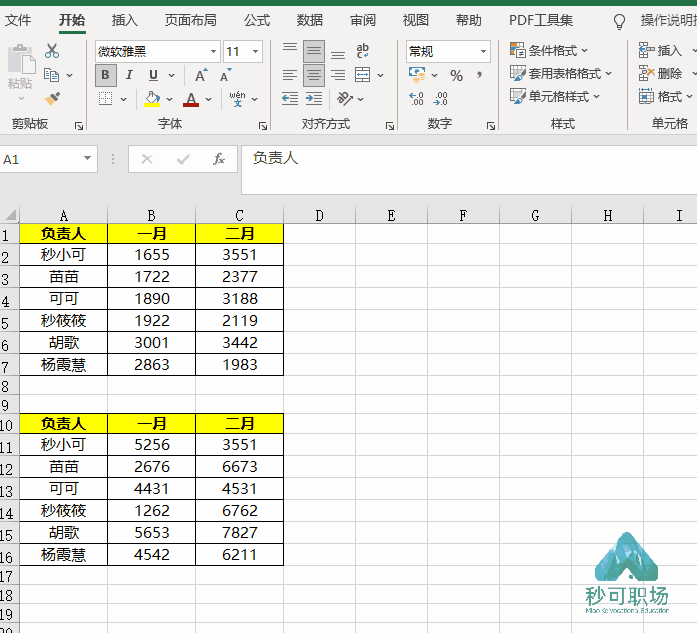Expand fill color dropdown arrow
Image resolution: width=697 pixels, height=633 pixels.
point(169,99)
